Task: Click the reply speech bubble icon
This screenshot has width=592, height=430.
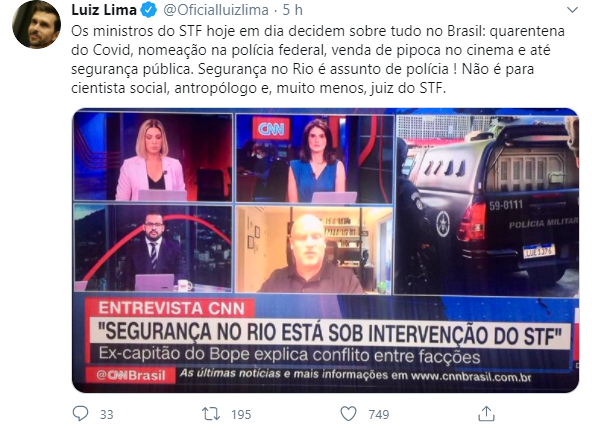Action: (80, 414)
